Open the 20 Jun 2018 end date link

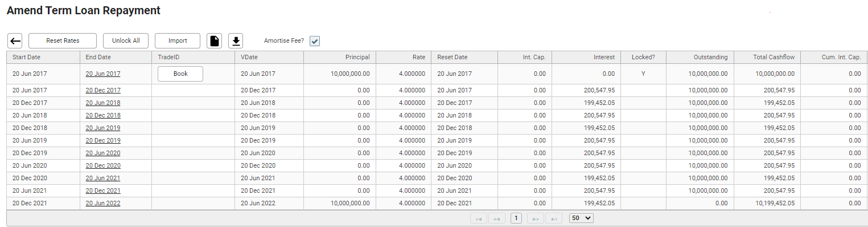pos(103,103)
